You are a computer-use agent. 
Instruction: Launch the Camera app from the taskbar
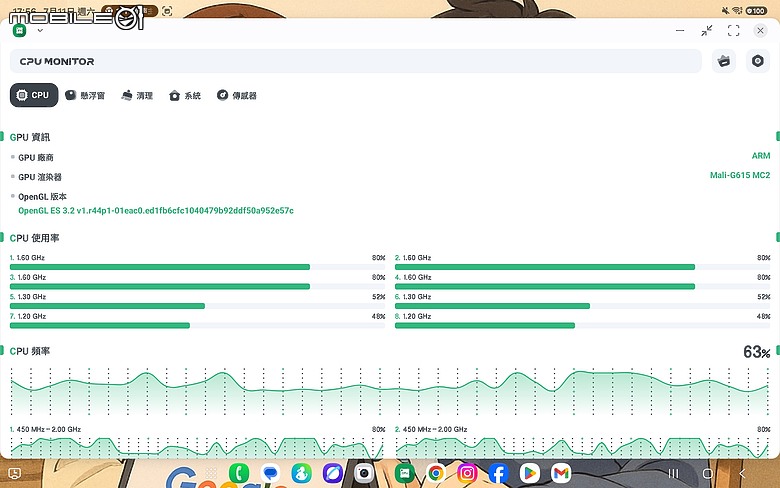pyautogui.click(x=364, y=473)
